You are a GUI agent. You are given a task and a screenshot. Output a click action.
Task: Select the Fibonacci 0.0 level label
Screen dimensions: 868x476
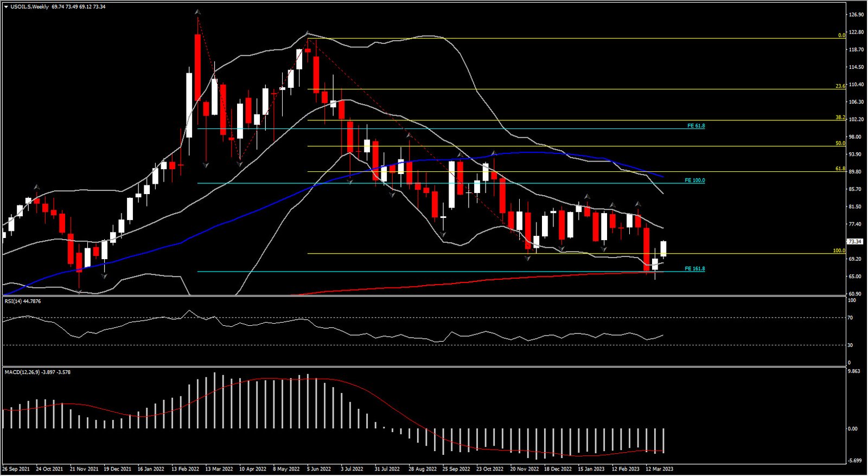point(841,35)
